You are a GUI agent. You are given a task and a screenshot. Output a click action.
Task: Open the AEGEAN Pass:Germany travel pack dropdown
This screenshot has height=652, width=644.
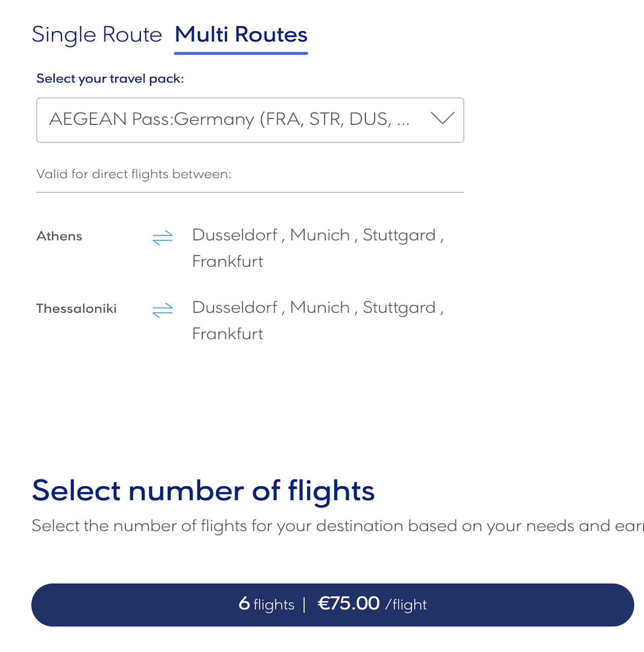250,119
